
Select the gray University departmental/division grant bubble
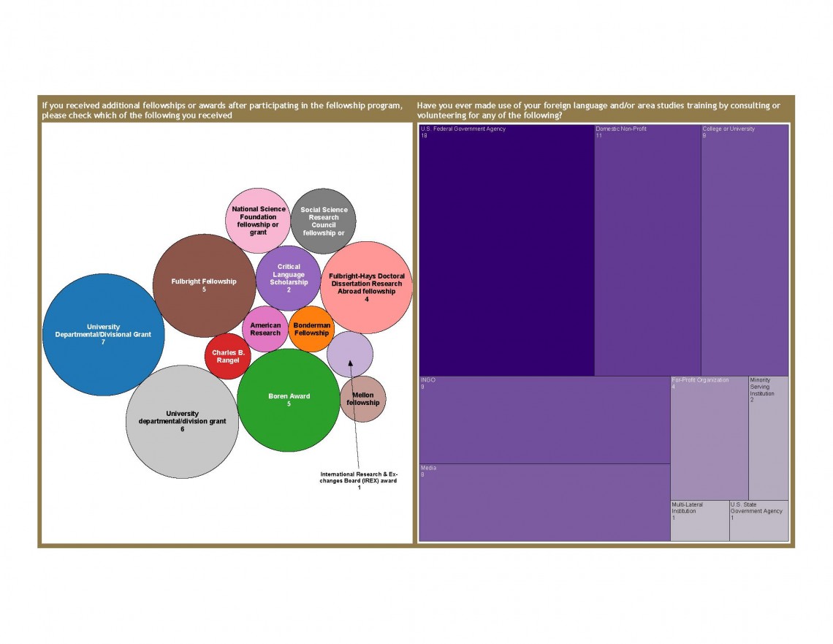pos(182,422)
